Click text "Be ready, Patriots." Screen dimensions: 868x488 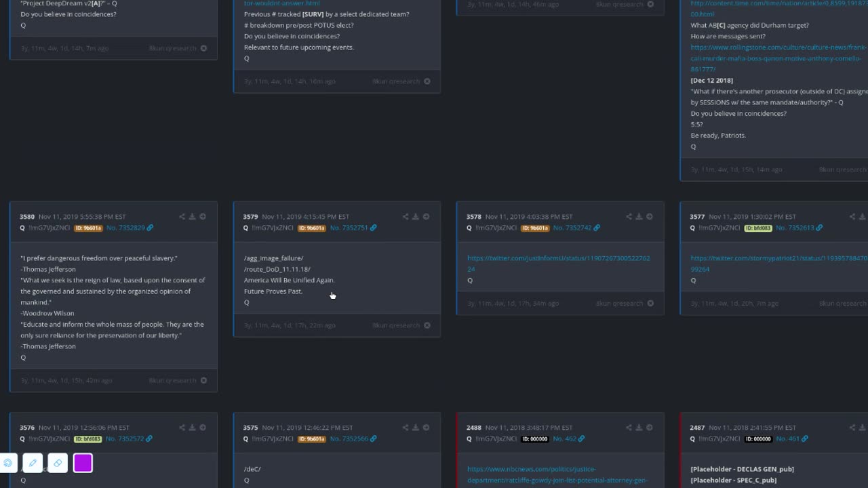click(x=718, y=136)
